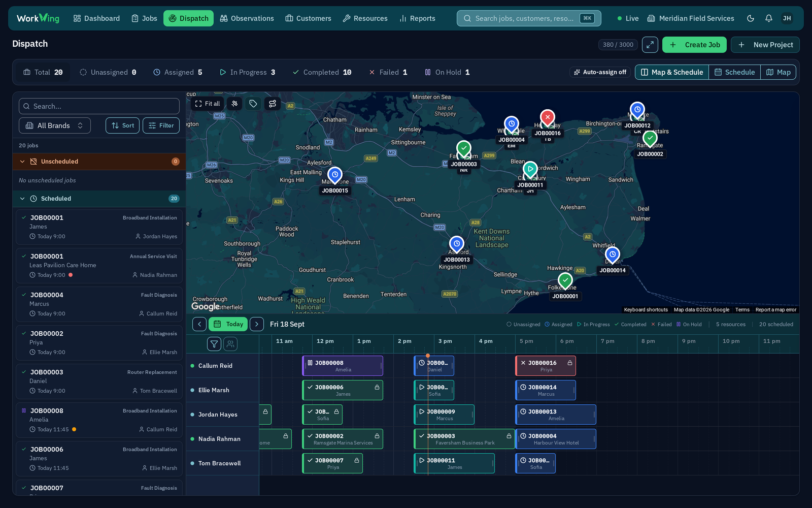
Task: Open resource group filter icon
Action: (230, 344)
